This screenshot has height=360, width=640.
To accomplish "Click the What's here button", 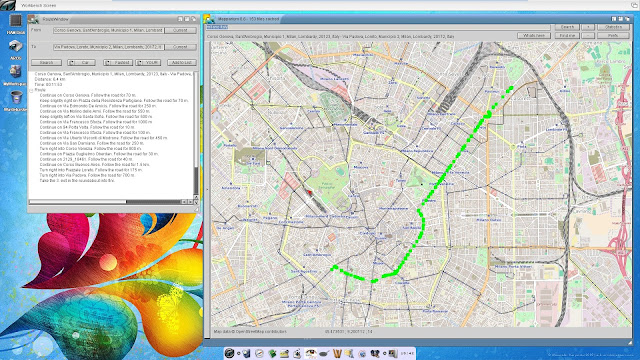I will 534,36.
